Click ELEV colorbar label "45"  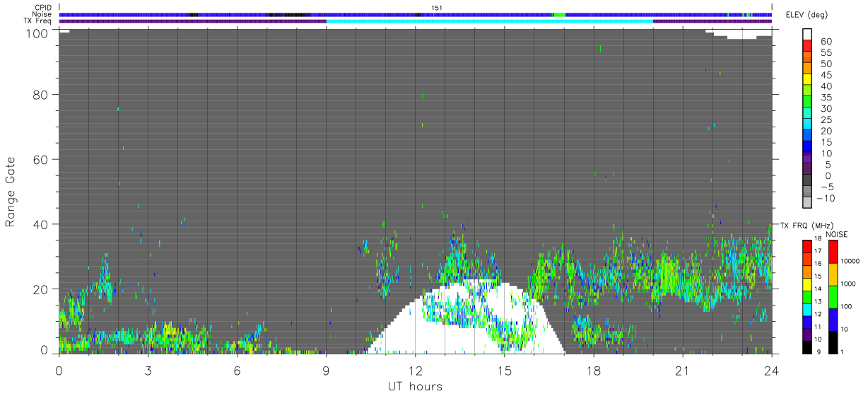click(x=826, y=75)
